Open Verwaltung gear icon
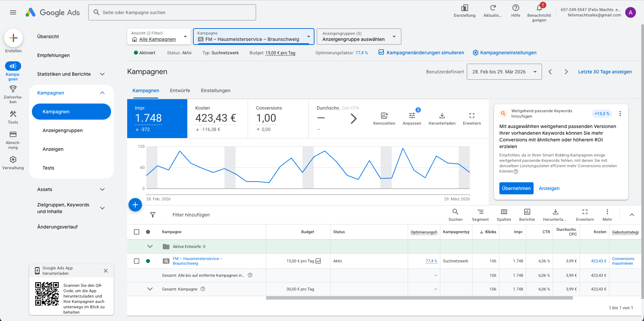This screenshot has height=321, width=644. [13, 159]
